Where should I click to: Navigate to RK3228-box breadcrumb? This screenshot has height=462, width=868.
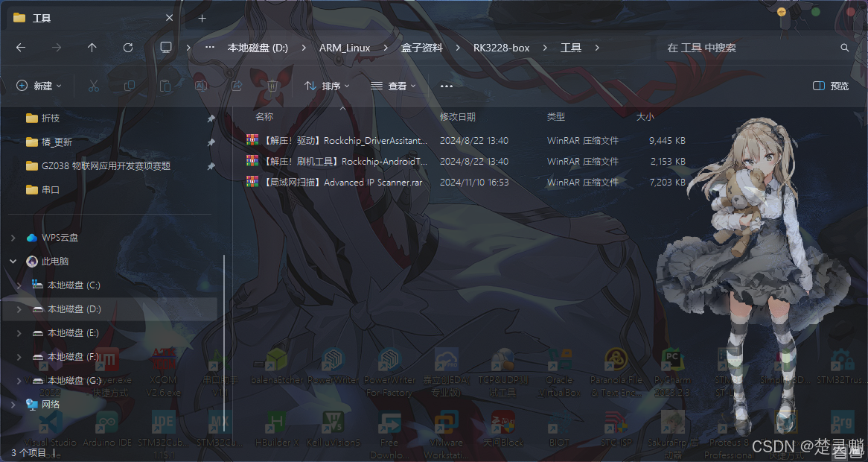tap(501, 48)
